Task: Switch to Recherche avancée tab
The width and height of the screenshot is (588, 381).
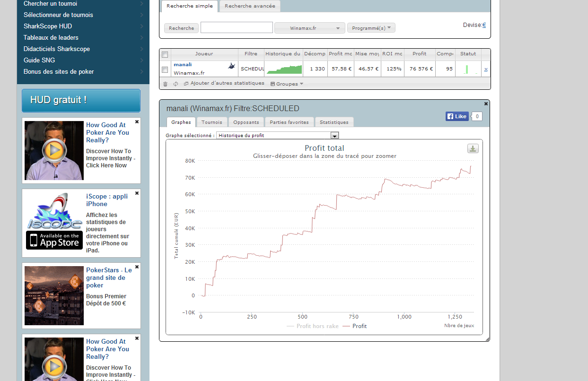Action: [x=250, y=6]
